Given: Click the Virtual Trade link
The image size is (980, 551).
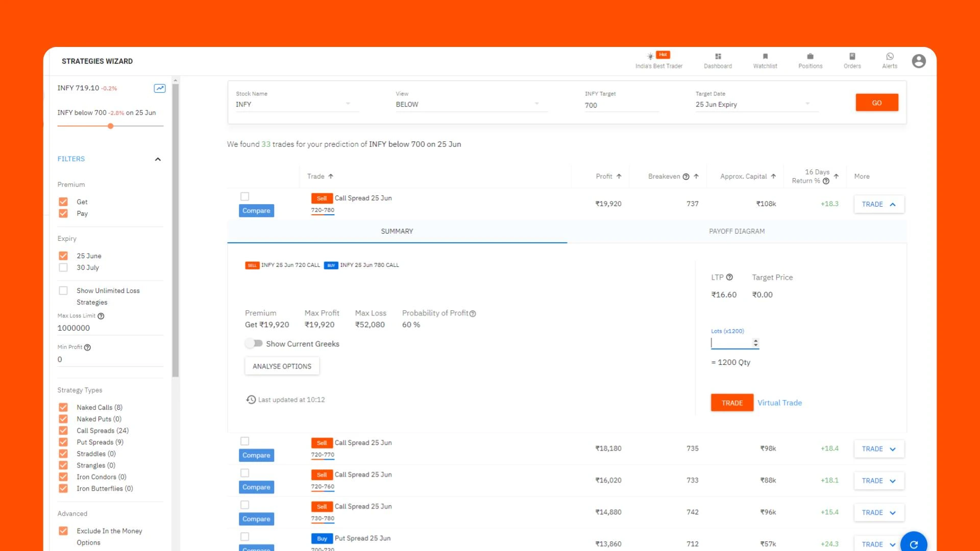Looking at the screenshot, I should click(x=779, y=403).
